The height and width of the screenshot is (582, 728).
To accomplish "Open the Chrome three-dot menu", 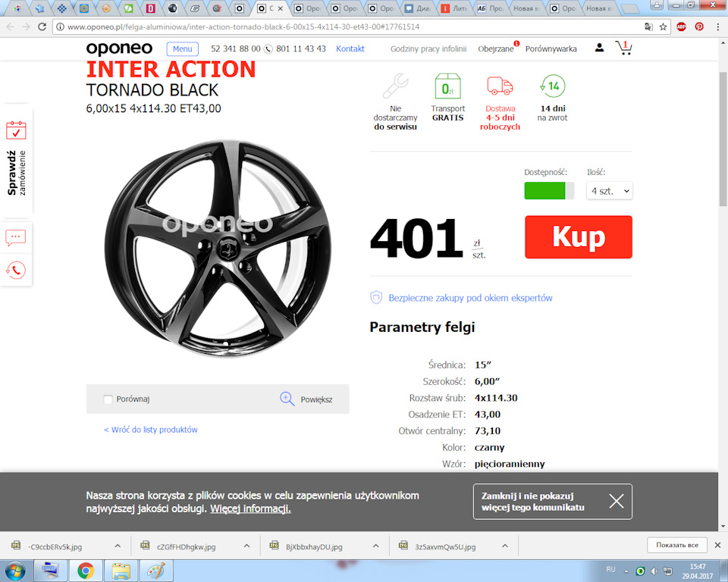I will (718, 27).
